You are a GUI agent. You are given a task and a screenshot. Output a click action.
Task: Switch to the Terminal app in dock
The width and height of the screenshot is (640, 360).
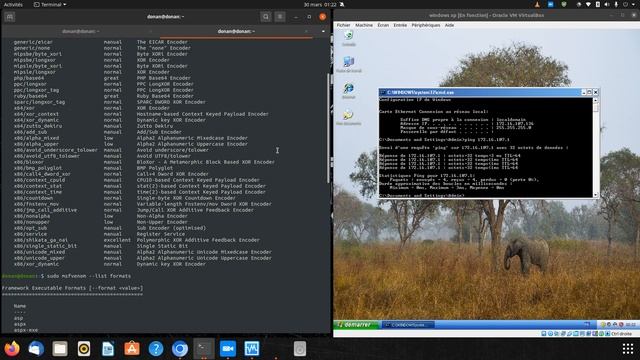(204, 349)
